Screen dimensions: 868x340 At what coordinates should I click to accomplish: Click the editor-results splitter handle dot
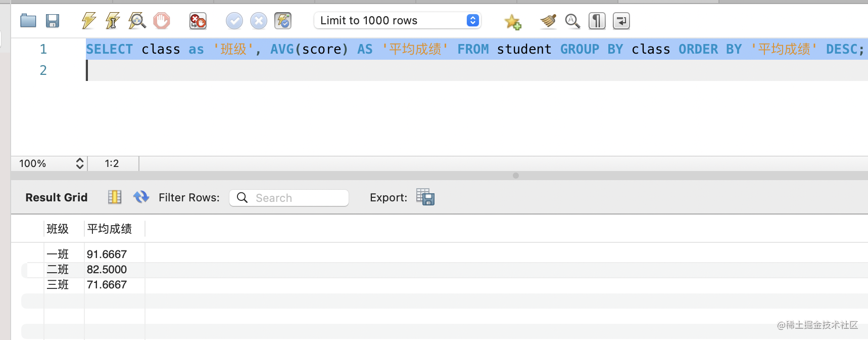(515, 176)
